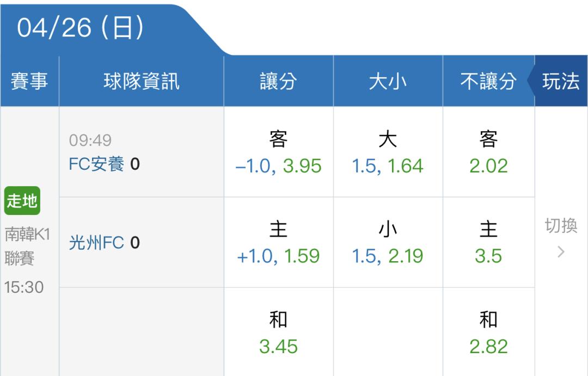The width and height of the screenshot is (588, 376).
Task: Tap the 切換 switch label
Action: pos(561,225)
